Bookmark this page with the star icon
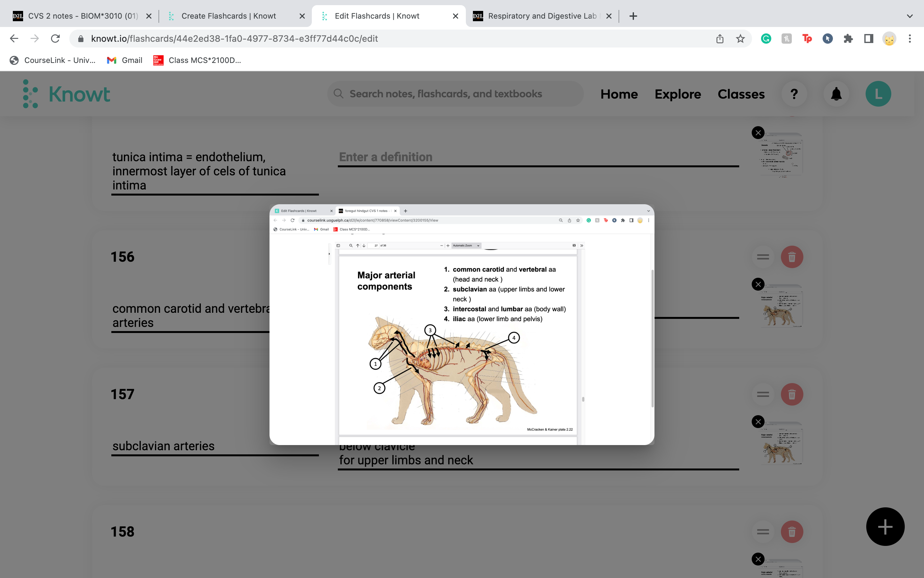This screenshot has height=578, width=924. point(740,39)
